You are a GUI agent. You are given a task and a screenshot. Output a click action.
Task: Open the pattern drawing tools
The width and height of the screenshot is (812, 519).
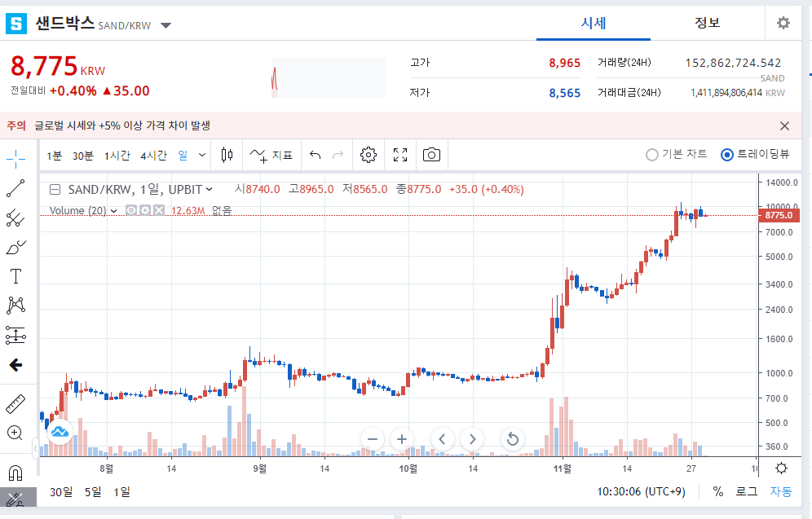[15, 306]
